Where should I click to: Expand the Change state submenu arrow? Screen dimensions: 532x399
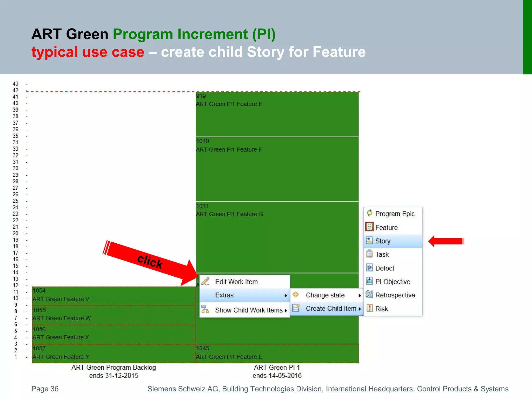point(360,295)
